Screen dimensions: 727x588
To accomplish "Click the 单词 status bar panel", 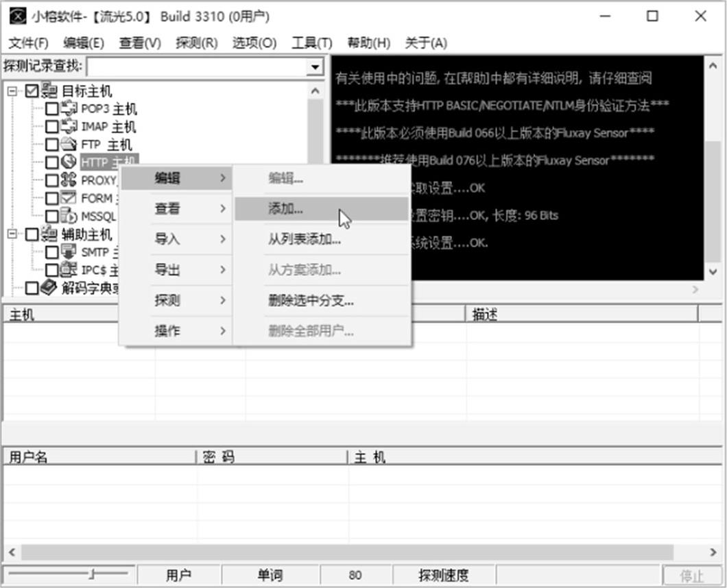I will point(270,576).
